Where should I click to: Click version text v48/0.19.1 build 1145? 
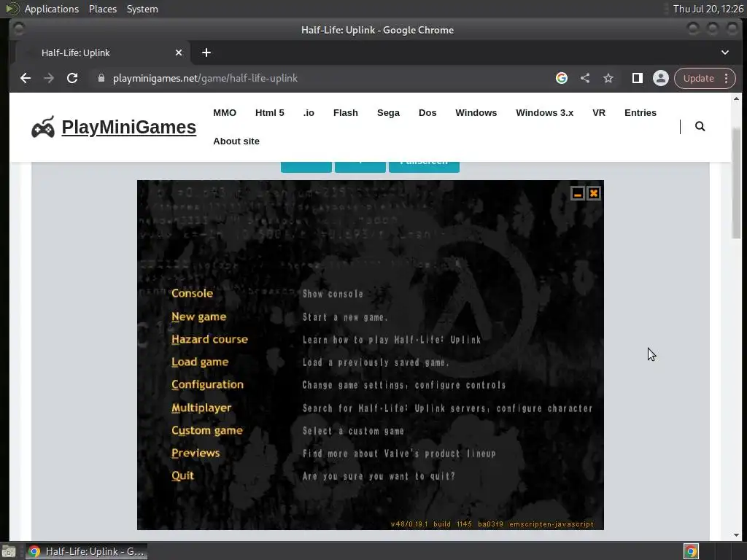click(431, 524)
